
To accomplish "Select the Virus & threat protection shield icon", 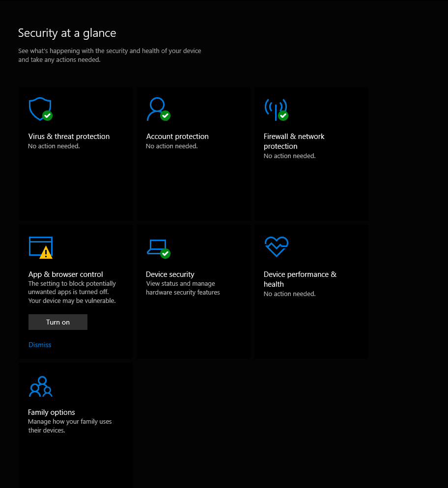I will pyautogui.click(x=39, y=108).
